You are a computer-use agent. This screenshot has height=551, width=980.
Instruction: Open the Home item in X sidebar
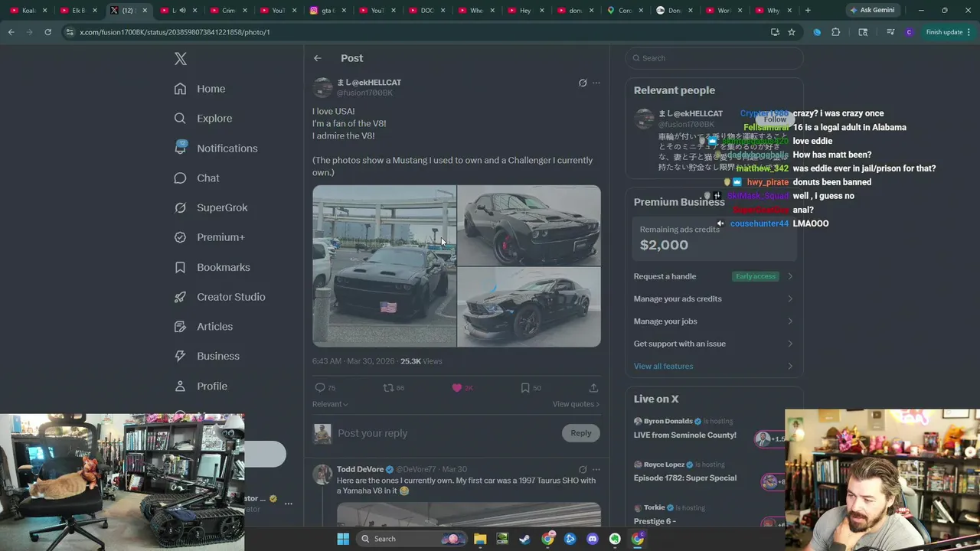(200, 89)
